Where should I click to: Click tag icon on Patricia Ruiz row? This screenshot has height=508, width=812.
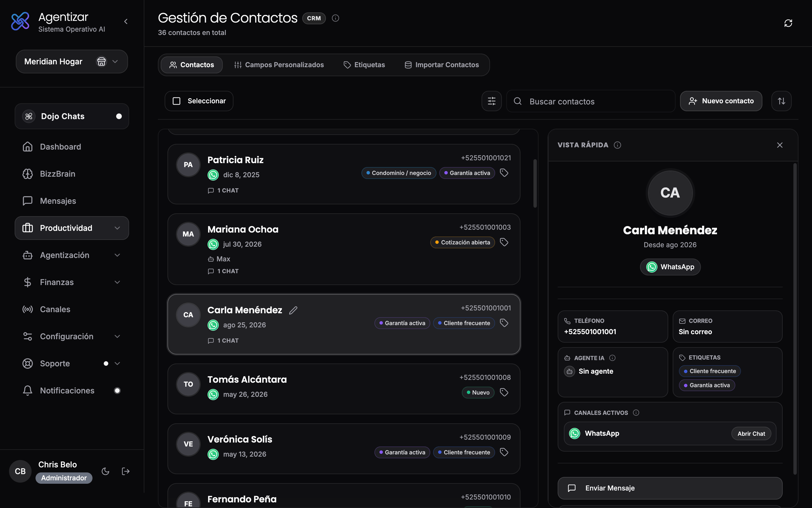pyautogui.click(x=504, y=173)
